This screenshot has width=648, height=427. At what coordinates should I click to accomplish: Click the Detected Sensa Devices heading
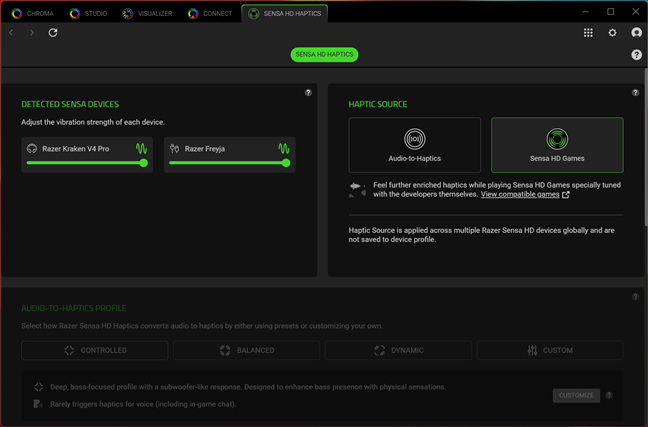70,104
